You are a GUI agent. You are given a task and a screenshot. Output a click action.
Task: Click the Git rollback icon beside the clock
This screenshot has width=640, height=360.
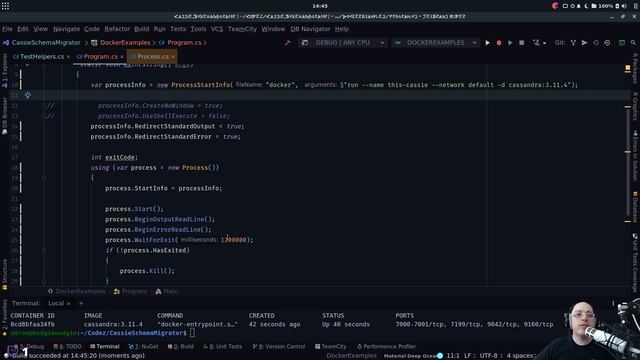pyautogui.click(x=607, y=42)
